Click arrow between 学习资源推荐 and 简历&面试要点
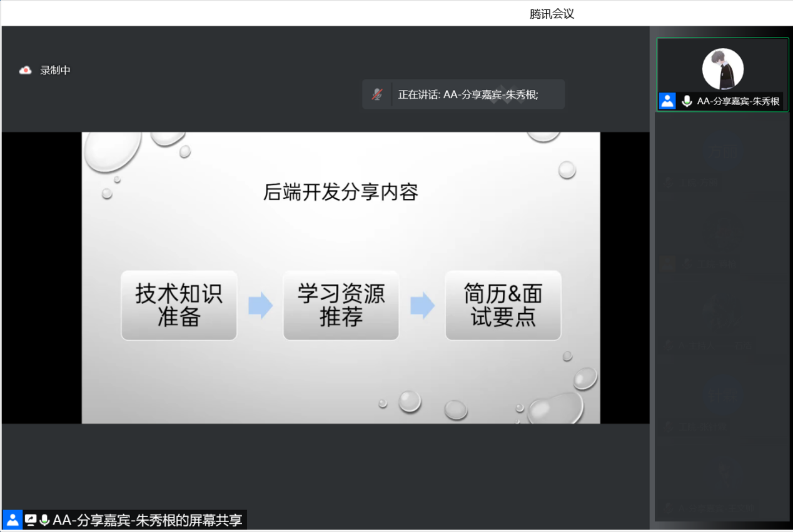This screenshot has width=793, height=532. click(422, 306)
